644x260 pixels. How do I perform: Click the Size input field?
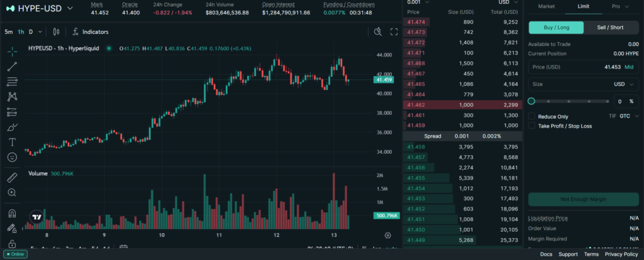pyautogui.click(x=583, y=84)
